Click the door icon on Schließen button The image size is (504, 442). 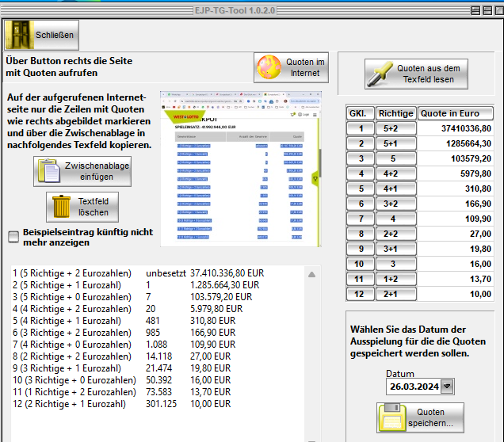20,35
